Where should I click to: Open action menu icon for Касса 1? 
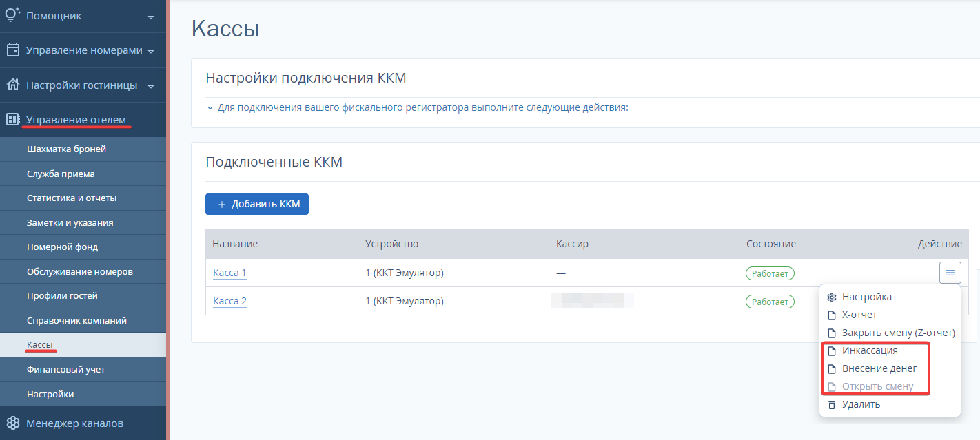pyautogui.click(x=950, y=273)
